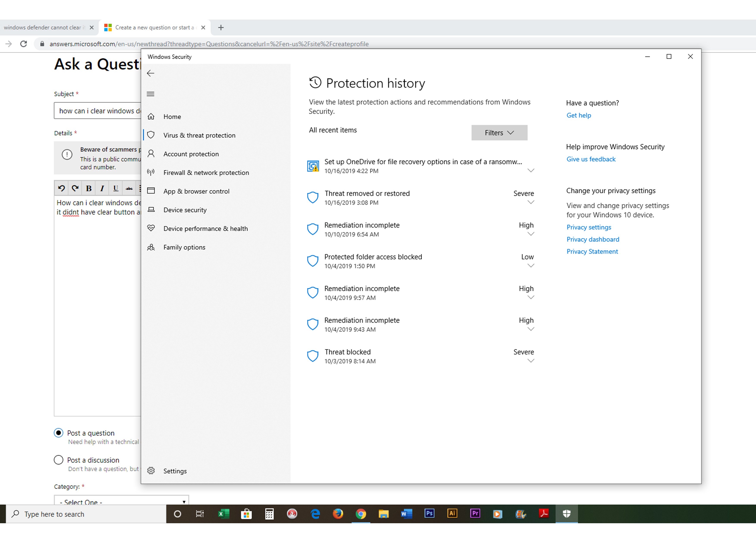Screen dimensions: 756x534
Task: Open the Privacy dashboard link
Action: (x=593, y=239)
